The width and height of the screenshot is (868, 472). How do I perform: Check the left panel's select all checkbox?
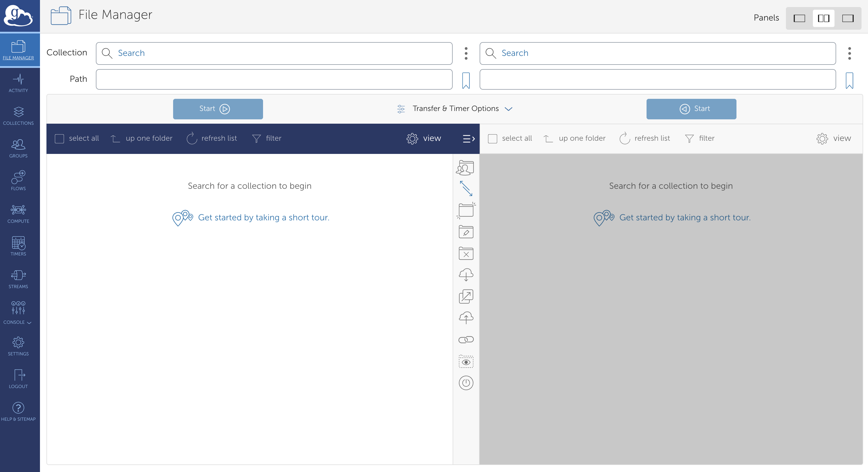coord(59,139)
